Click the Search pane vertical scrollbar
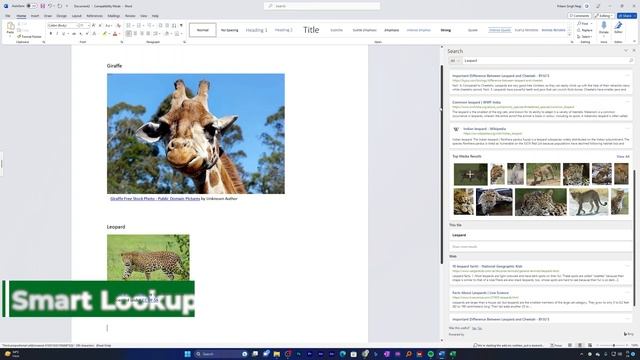 [x=634, y=238]
